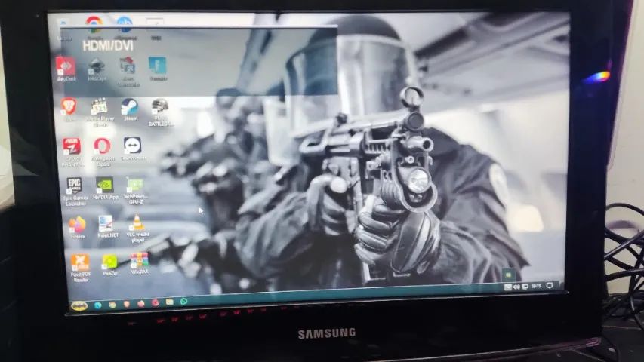Open the Foxit PDF Reader shortcut
The height and width of the screenshot is (362, 644).
pos(80,268)
